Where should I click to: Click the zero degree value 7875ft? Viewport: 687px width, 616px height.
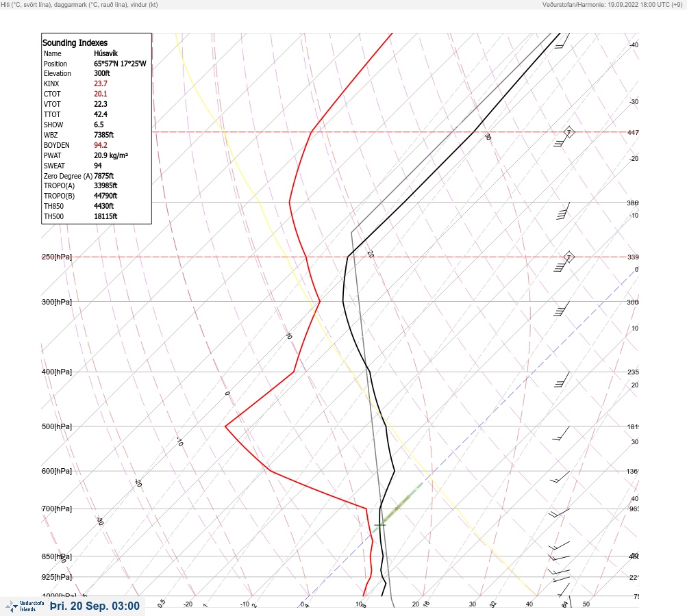pyautogui.click(x=104, y=176)
